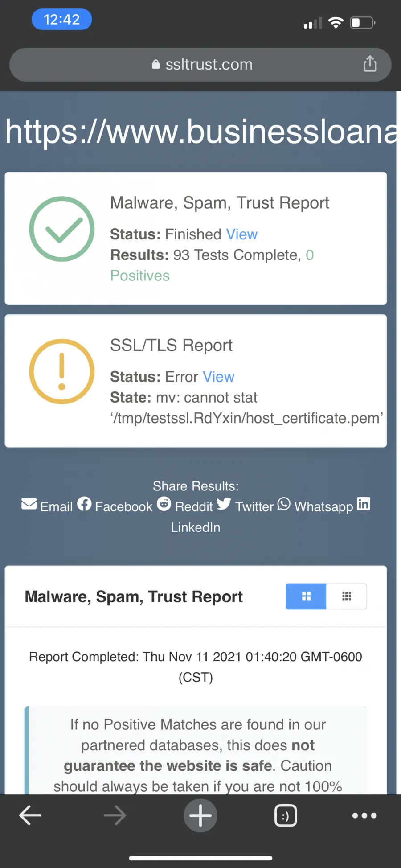Switch to large grid view toggle
401x868 pixels.
point(306,596)
